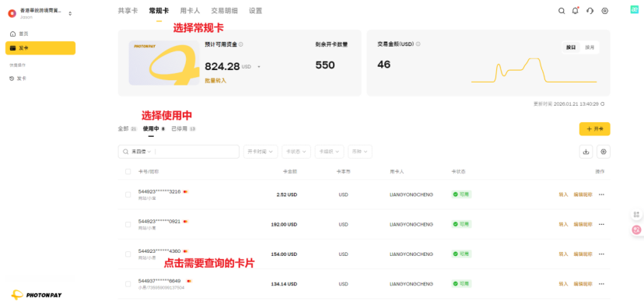Click 转入 for card 6649
Viewport: 644px width, 305px height.
[563, 284]
